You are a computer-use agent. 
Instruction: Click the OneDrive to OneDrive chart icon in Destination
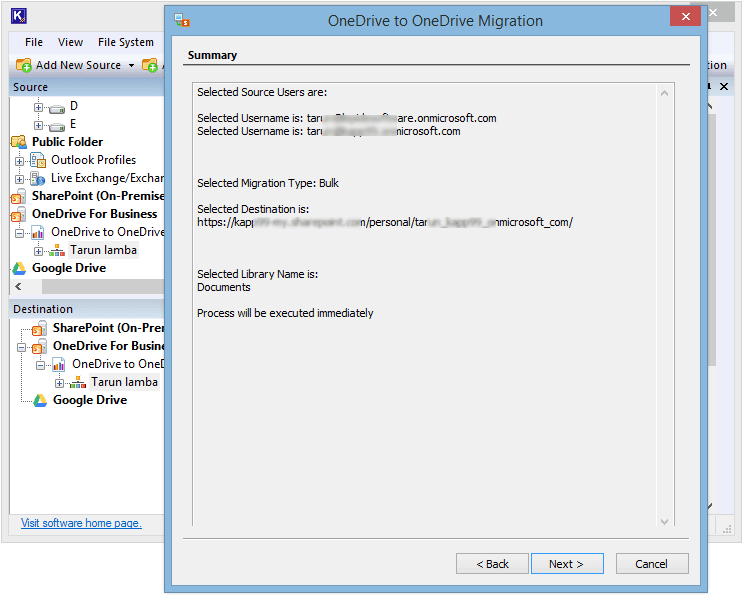(59, 364)
